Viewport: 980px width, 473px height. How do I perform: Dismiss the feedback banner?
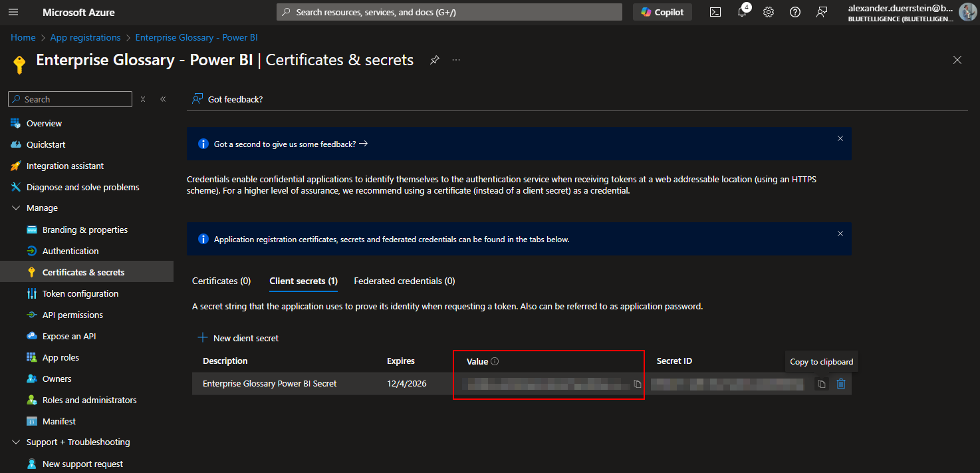(840, 138)
